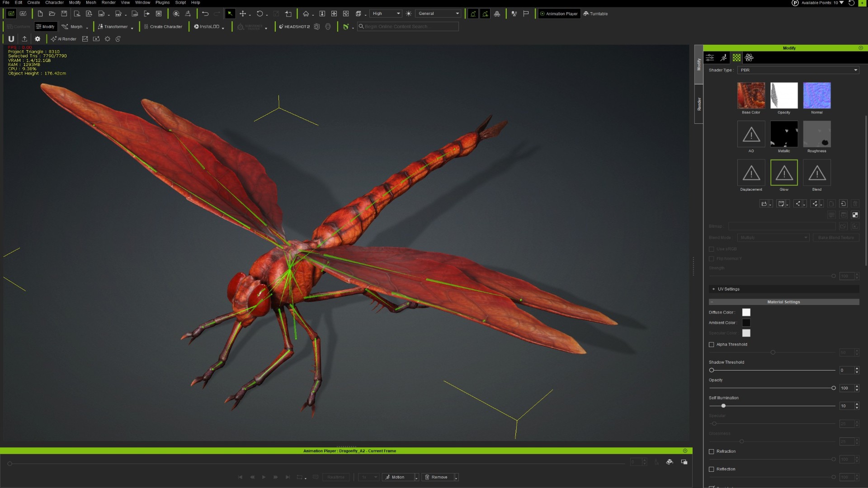Click the Remove button in Animation Player

pos(436,477)
